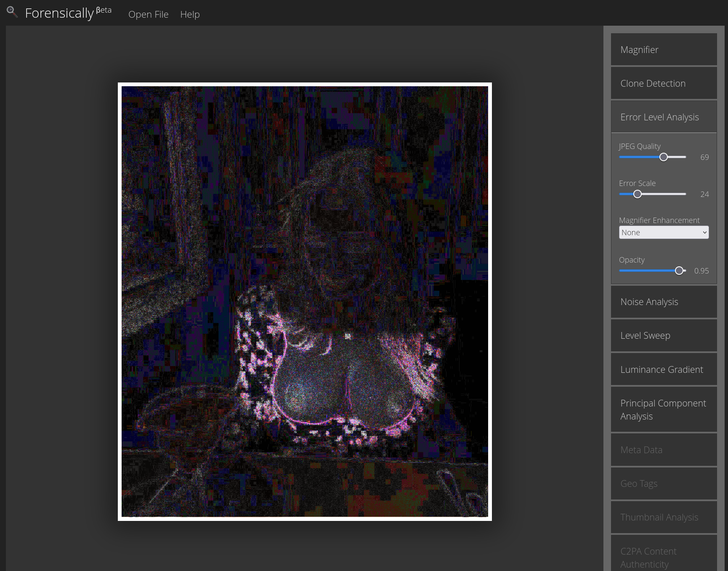
Task: Switch to Luminance Gradient tool
Action: click(x=664, y=369)
